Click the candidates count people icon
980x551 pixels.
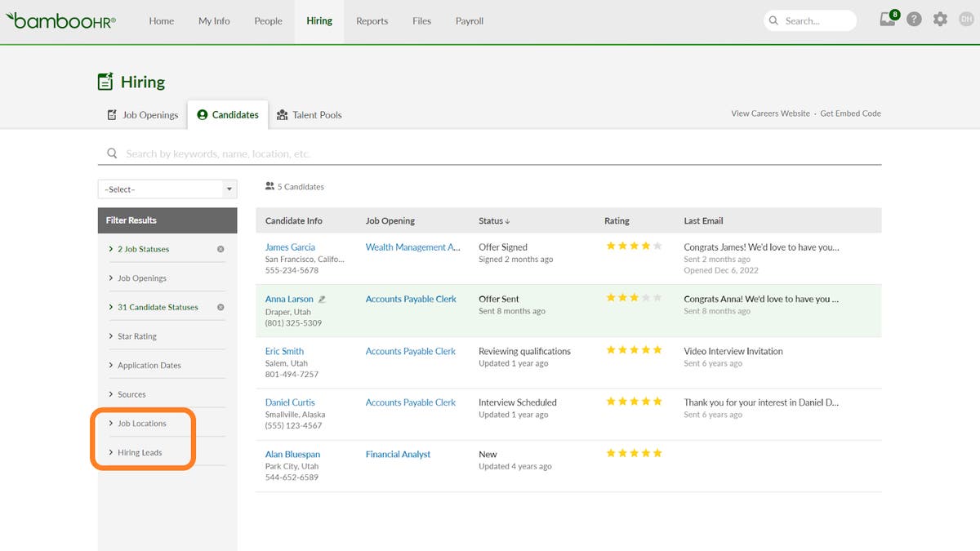270,186
